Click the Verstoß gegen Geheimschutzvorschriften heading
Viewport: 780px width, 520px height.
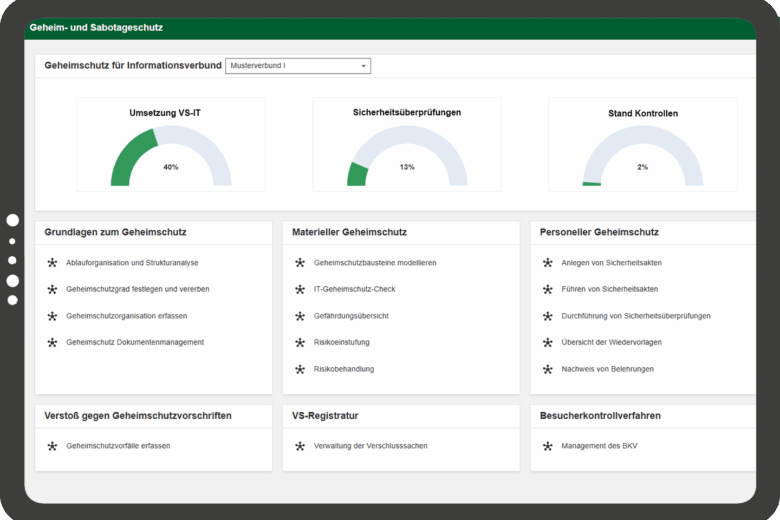click(x=138, y=416)
